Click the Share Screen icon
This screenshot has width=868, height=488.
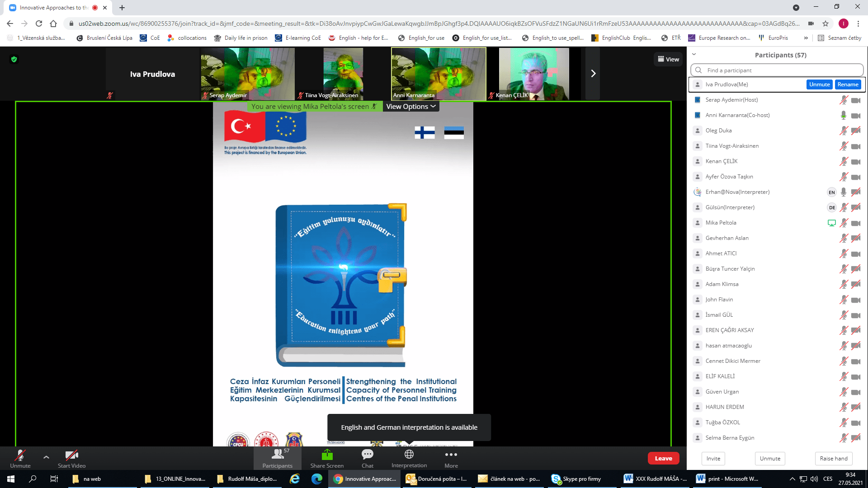click(x=327, y=455)
